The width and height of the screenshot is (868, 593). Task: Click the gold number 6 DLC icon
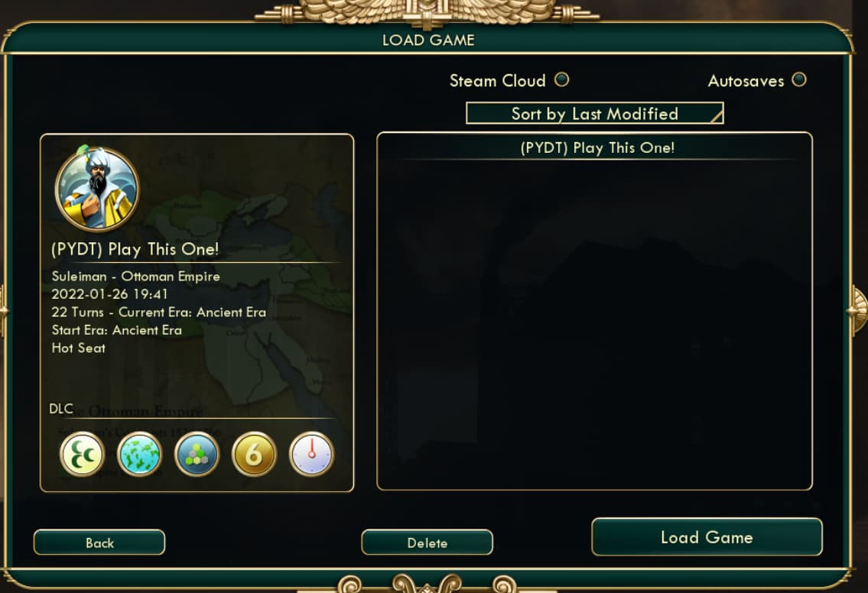tap(254, 454)
